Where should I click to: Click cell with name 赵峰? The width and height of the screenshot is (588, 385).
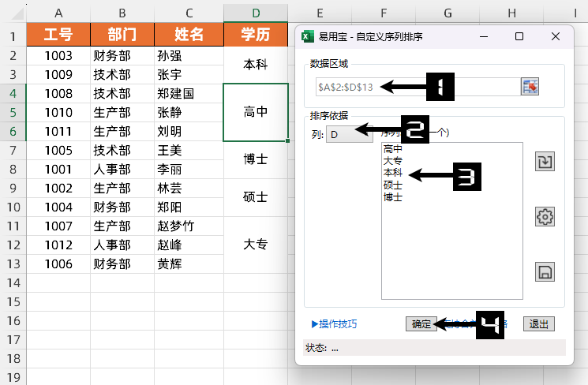189,245
